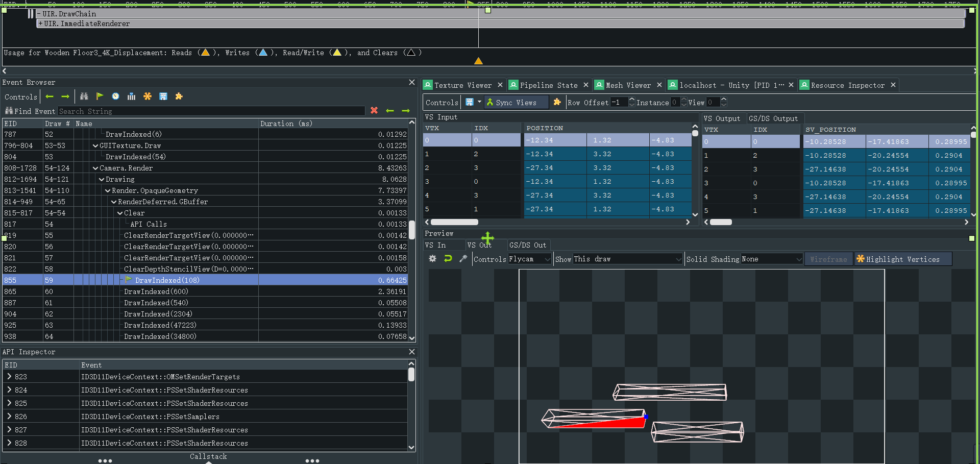Click the Event Browser export save icon

point(163,96)
